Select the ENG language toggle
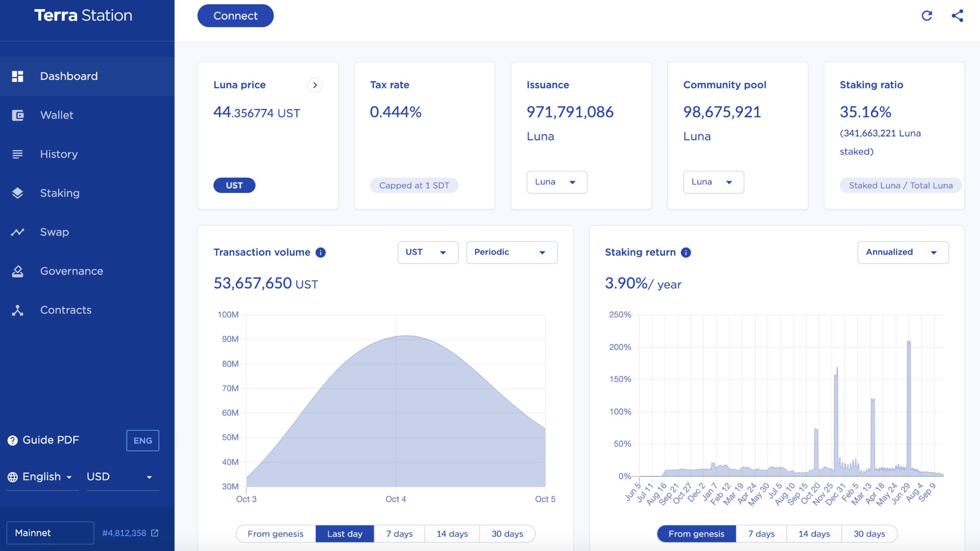The height and width of the screenshot is (551, 980). coord(142,440)
